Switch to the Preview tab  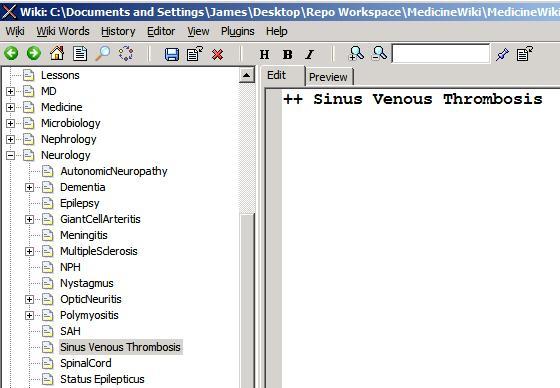point(328,77)
